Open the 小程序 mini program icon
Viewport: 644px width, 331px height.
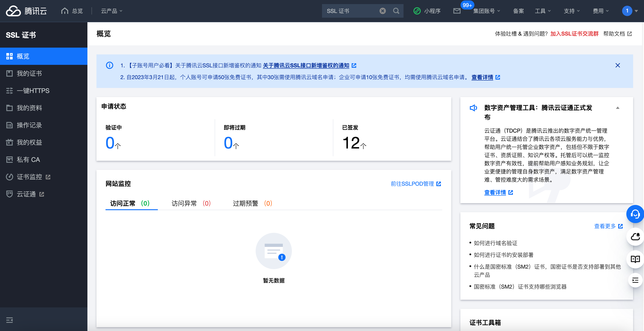pos(417,11)
